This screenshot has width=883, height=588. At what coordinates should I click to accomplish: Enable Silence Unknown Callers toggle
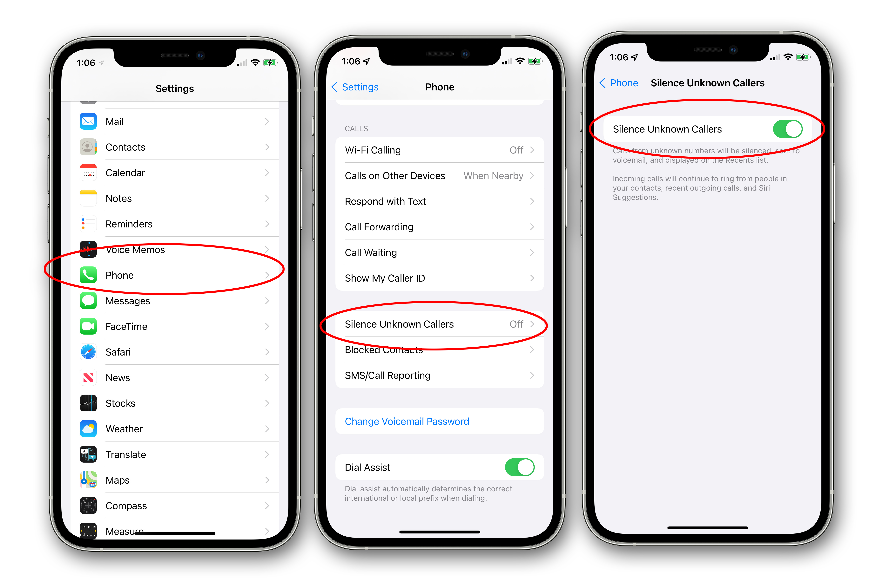point(788,129)
